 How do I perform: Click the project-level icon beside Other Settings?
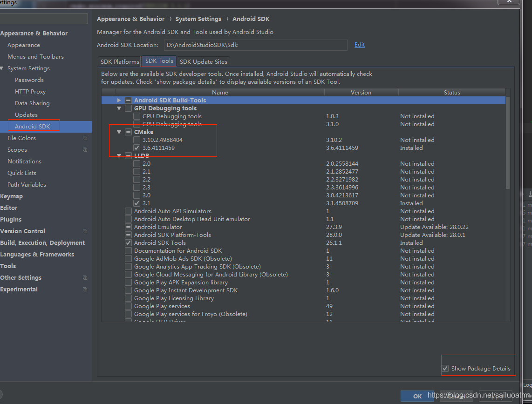[85, 277]
